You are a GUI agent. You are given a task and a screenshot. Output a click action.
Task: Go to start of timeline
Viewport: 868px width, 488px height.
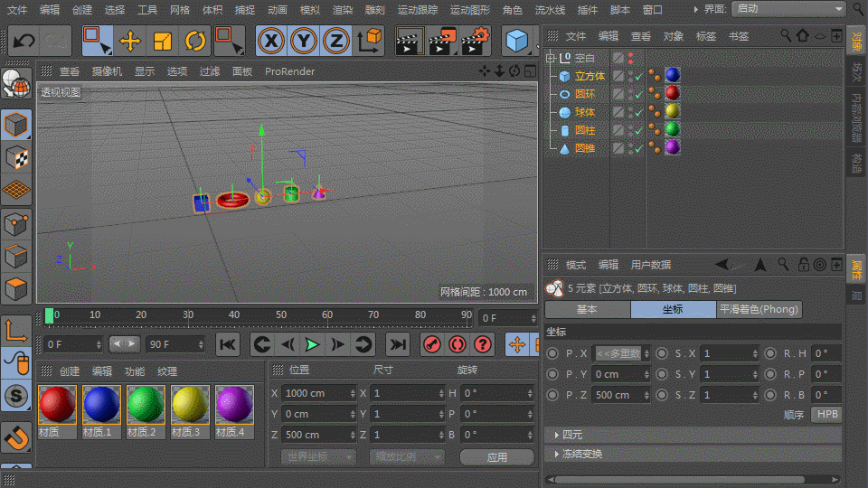(x=228, y=344)
